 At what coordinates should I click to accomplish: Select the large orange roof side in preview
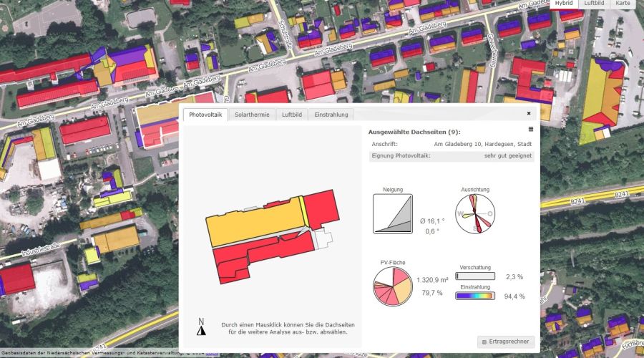click(x=257, y=222)
